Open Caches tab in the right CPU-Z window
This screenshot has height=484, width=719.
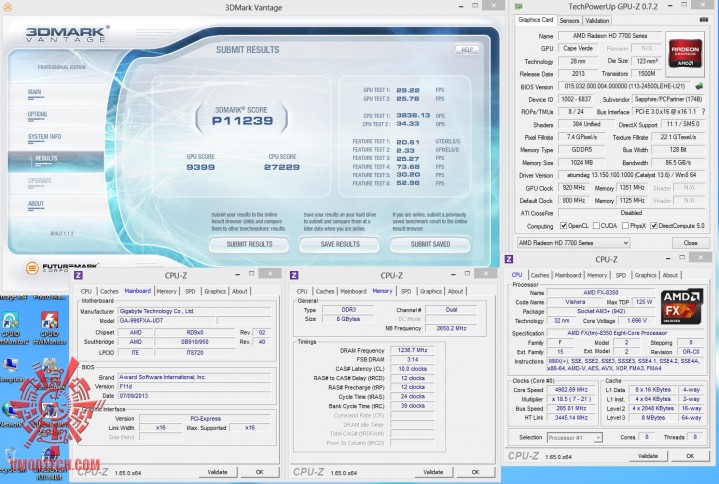click(540, 275)
